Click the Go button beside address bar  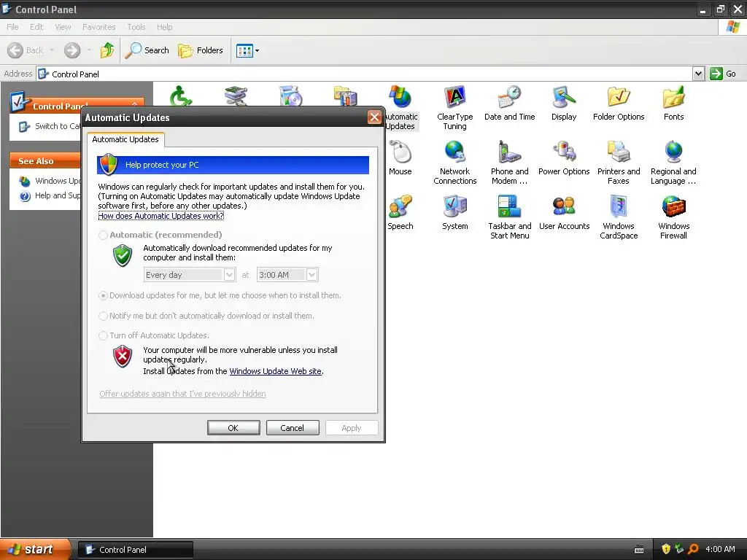tap(723, 74)
